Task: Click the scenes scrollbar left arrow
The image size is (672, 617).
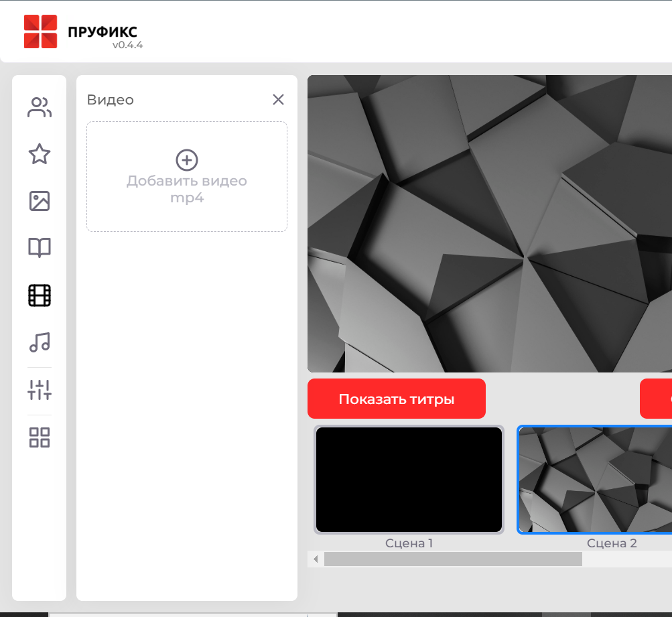Action: point(316,559)
